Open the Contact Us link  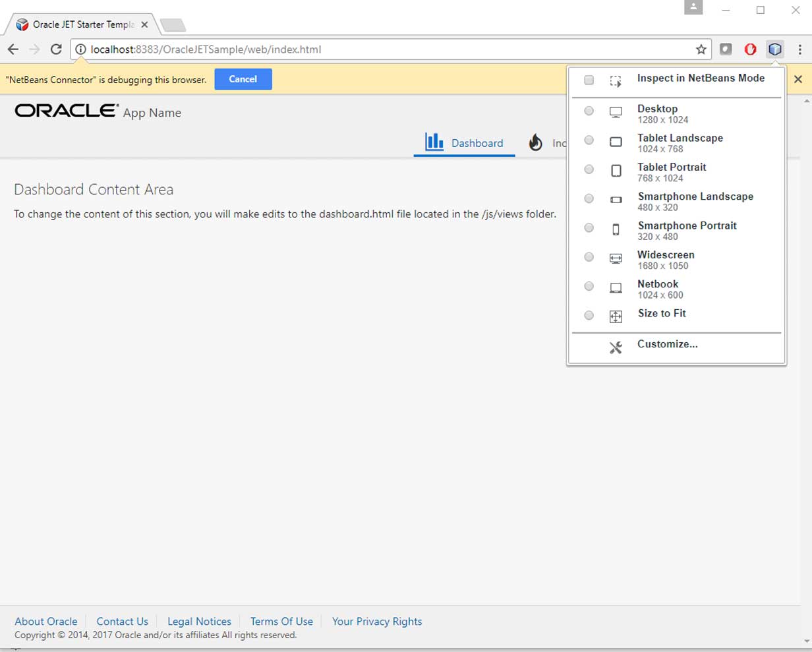click(x=123, y=621)
